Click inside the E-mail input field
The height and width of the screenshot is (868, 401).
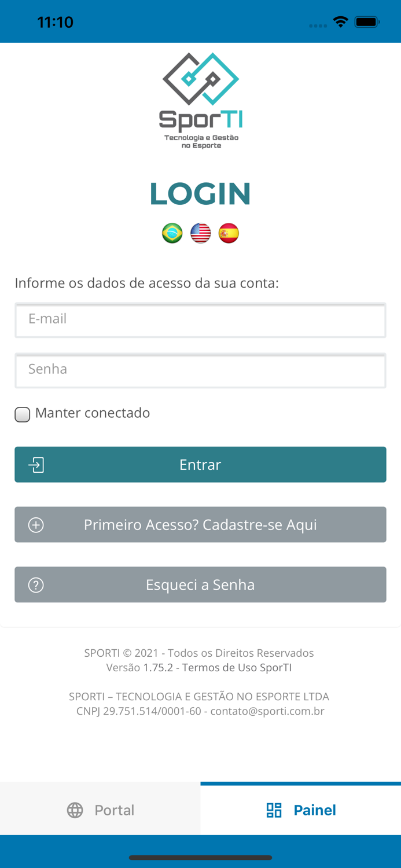pos(200,321)
